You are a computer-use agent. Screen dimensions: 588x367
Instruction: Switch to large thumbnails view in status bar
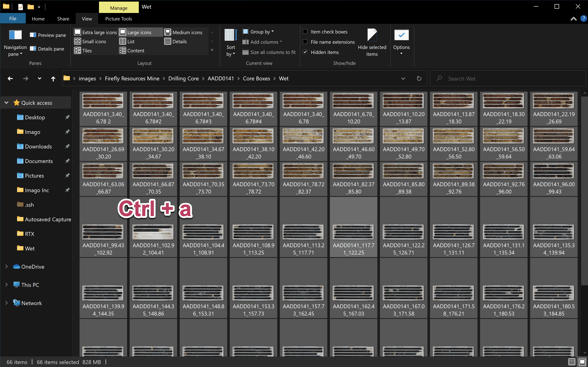coord(582,362)
